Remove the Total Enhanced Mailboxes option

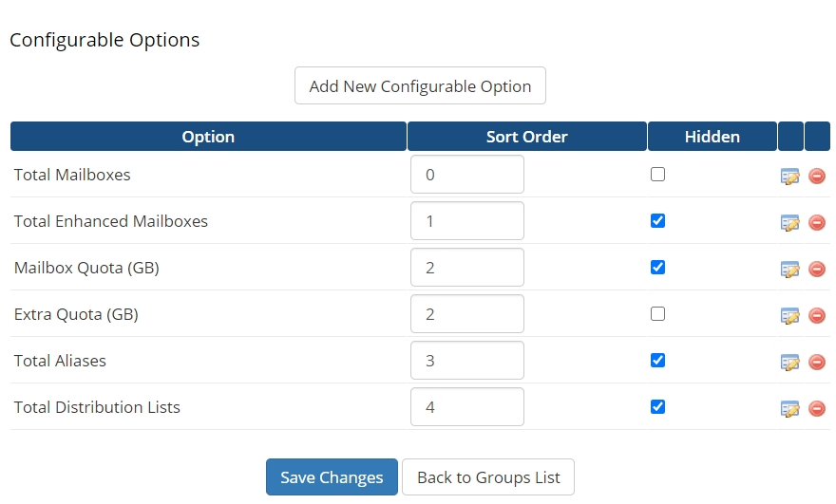coord(817,222)
